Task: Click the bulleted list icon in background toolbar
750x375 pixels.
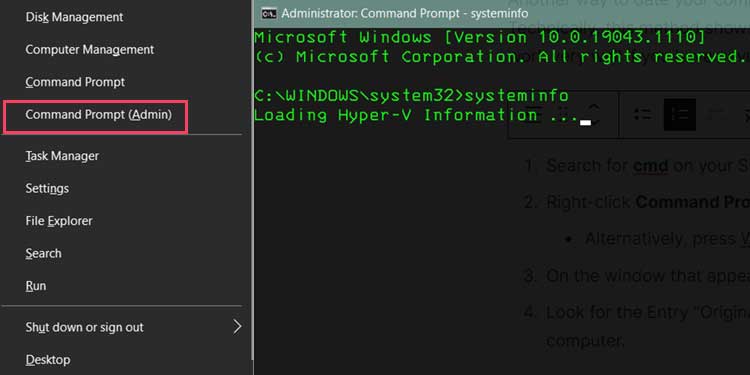Action: point(642,114)
